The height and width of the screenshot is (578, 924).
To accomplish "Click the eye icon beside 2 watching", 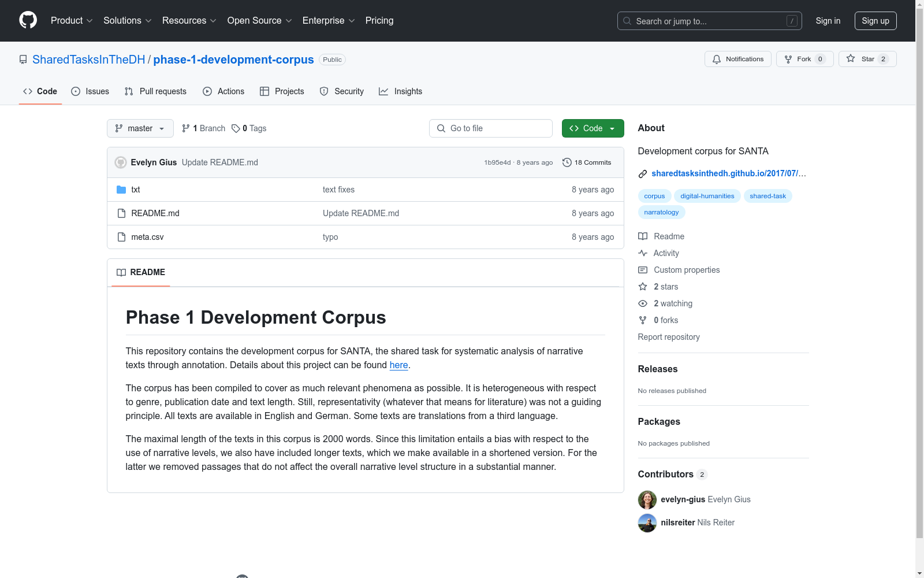I will pyautogui.click(x=643, y=303).
